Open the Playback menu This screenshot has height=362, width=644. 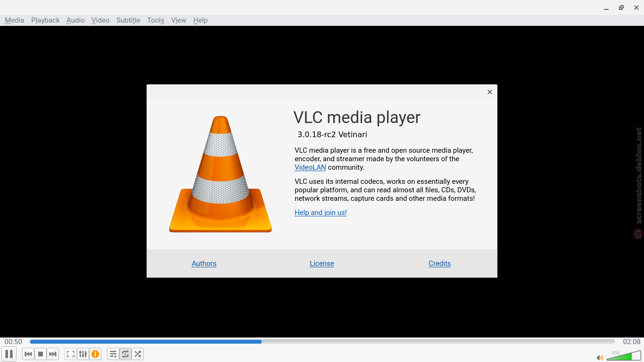click(45, 20)
